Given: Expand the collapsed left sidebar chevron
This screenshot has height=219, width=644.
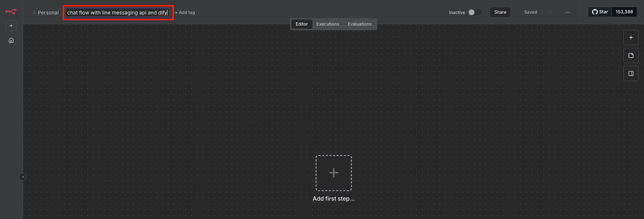Looking at the screenshot, I should pyautogui.click(x=23, y=177).
